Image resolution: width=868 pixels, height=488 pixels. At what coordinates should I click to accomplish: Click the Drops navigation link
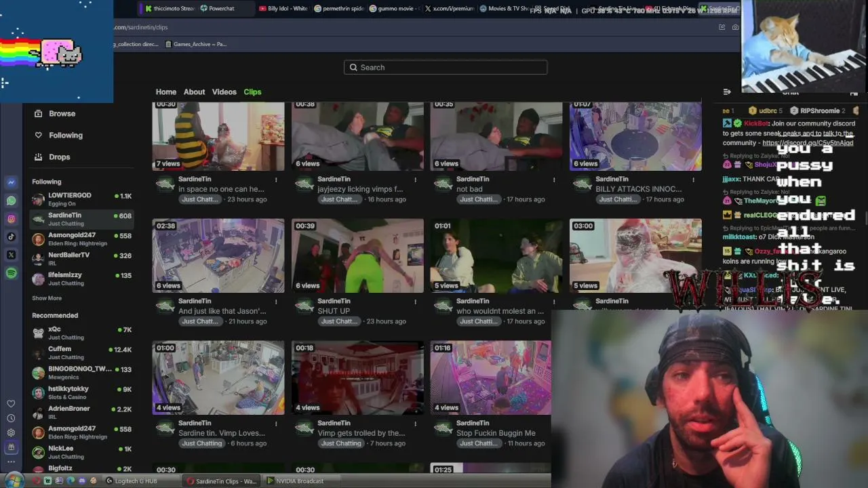60,157
